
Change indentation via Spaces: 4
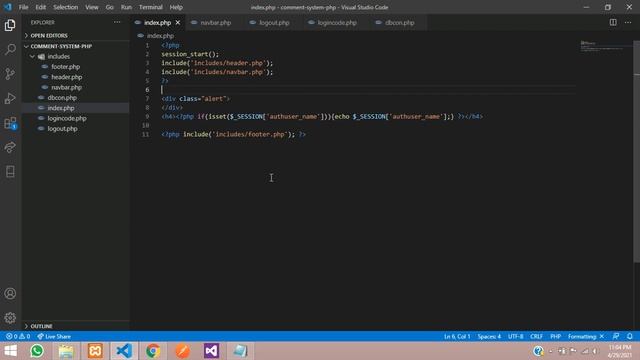point(489,336)
